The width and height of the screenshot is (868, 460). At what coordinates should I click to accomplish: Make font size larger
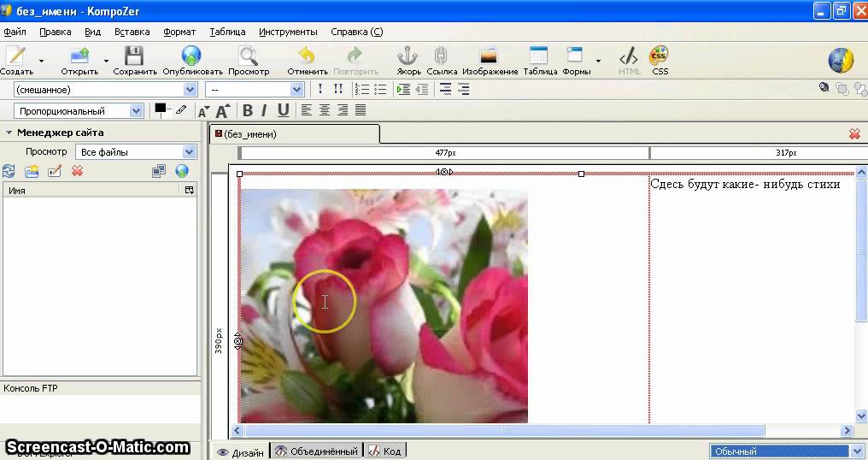(x=222, y=111)
